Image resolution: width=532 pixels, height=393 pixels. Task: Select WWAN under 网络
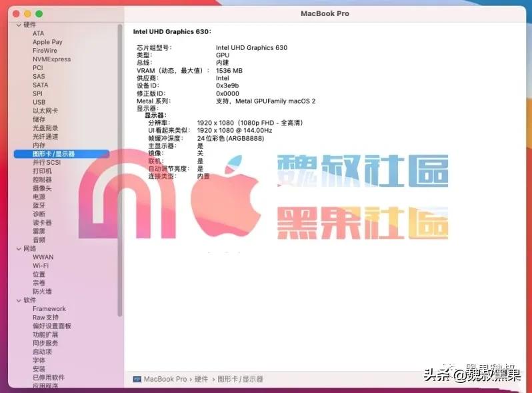tap(43, 257)
